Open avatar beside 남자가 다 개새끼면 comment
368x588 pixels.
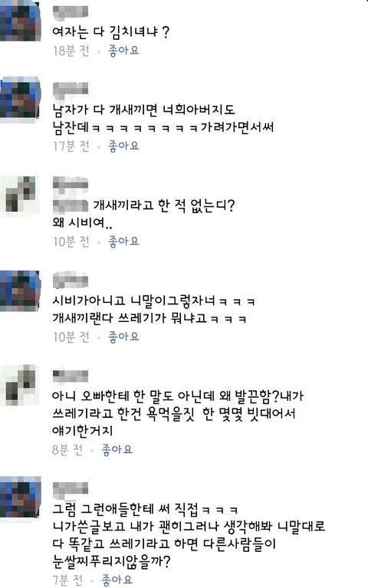click(x=20, y=97)
